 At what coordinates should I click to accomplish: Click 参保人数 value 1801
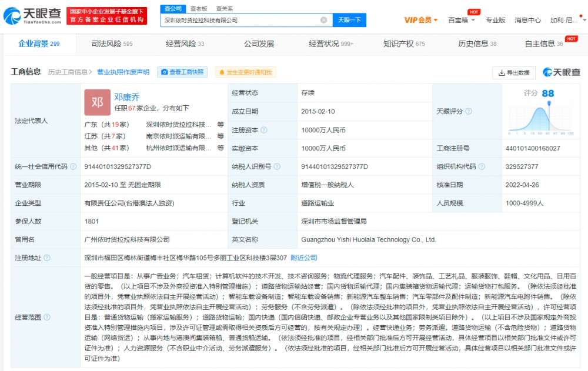pyautogui.click(x=92, y=221)
